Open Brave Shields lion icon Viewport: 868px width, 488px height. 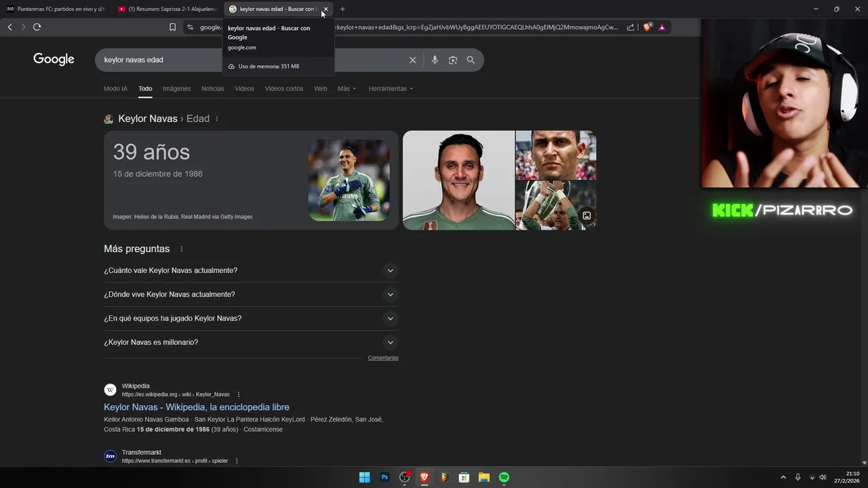(x=647, y=27)
